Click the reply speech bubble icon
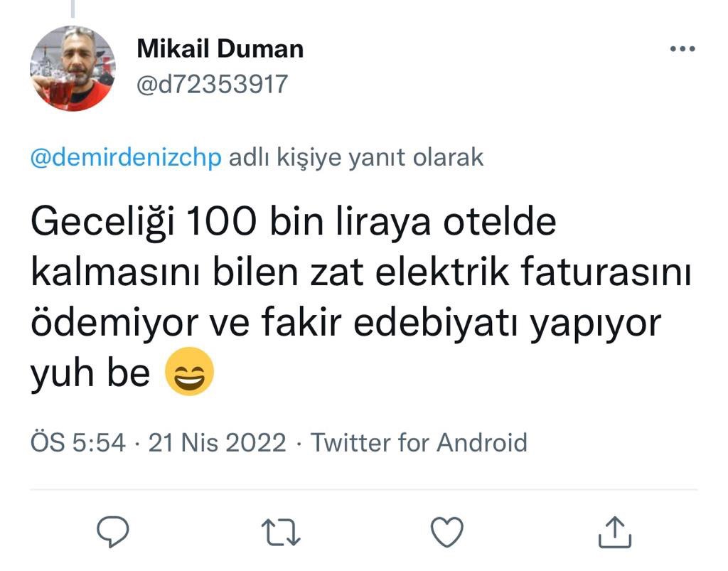This screenshot has width=728, height=571. (x=112, y=531)
